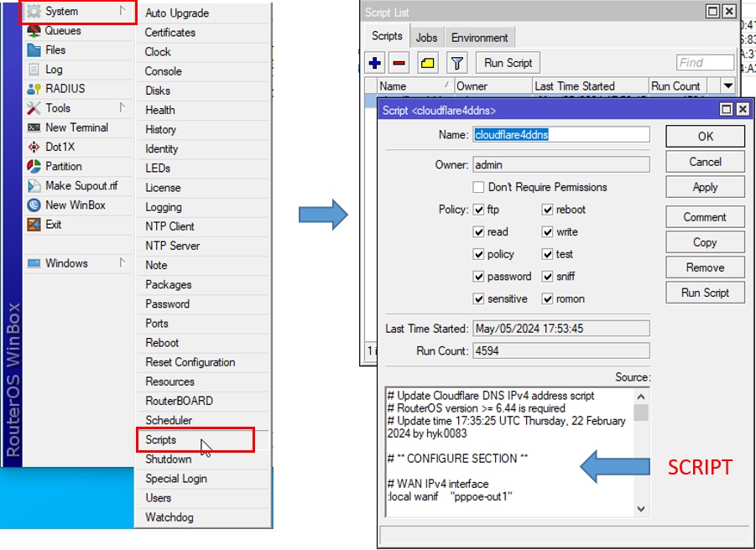
Task: Expand the System submenu arrow
Action: (123, 11)
